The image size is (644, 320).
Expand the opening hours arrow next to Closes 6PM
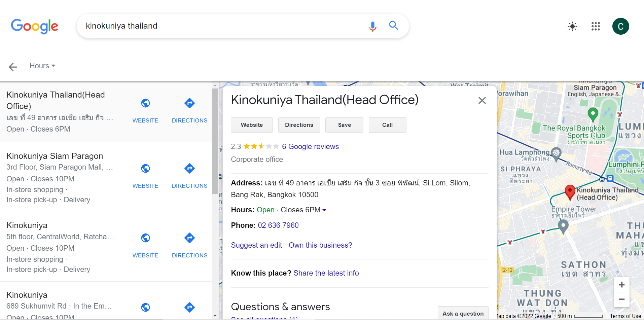click(324, 210)
